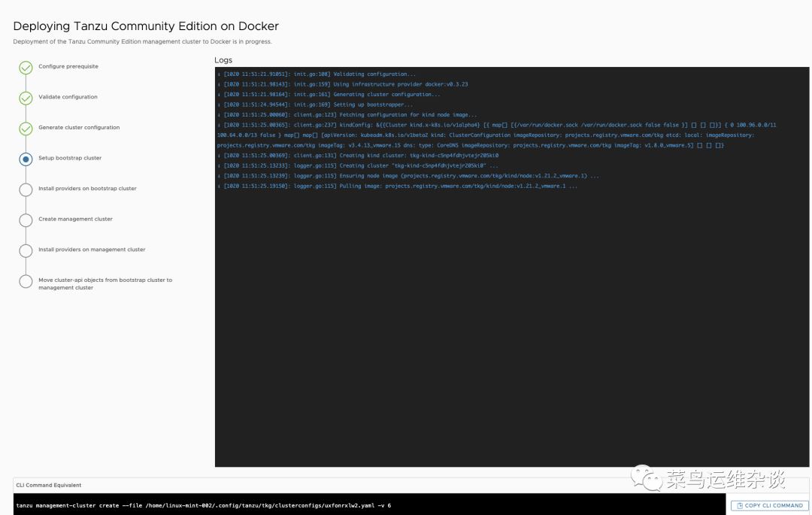The height and width of the screenshot is (515, 812).
Task: Click the 'Fetching configuration for kind node image' log line
Action: [x=347, y=115]
